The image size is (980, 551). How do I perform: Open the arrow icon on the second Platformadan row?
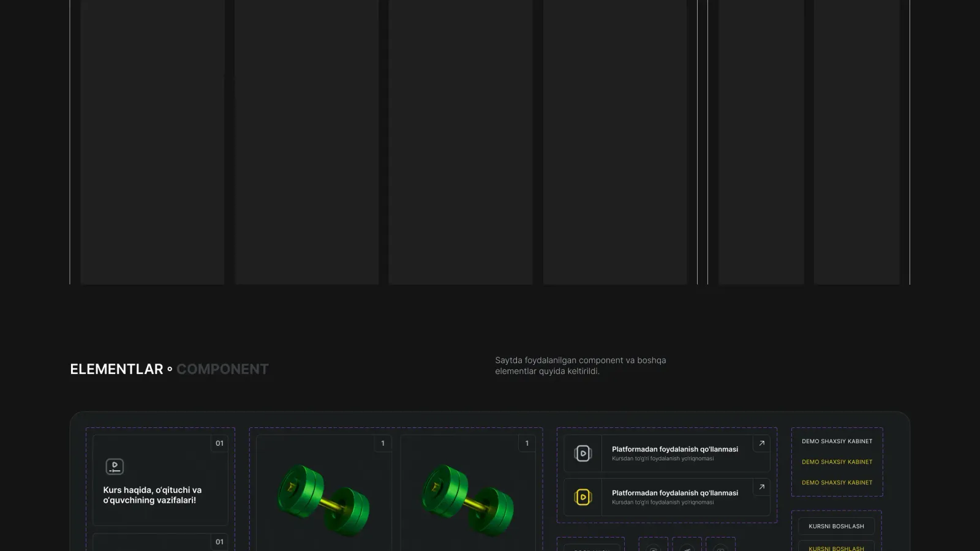coord(761,487)
